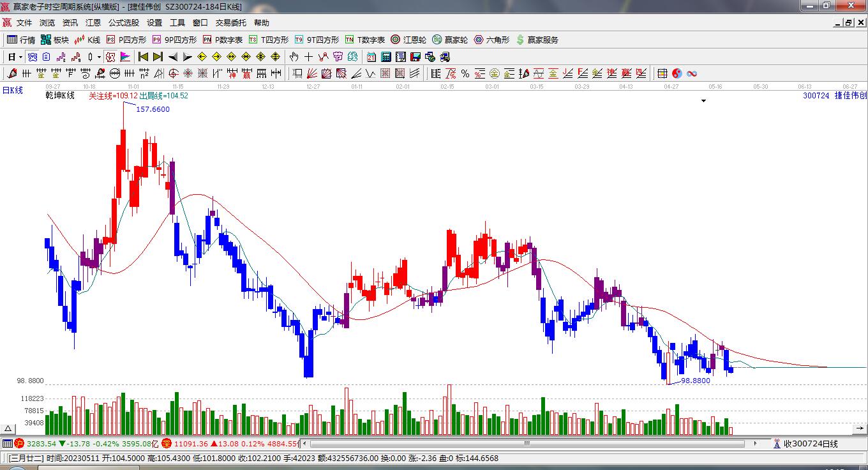
Task: Click the floppy disk save icon
Action: pyautogui.click(x=415, y=57)
